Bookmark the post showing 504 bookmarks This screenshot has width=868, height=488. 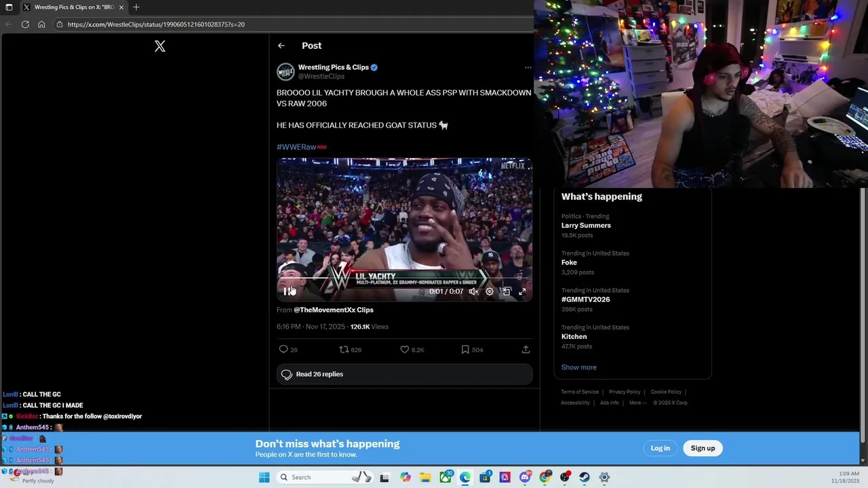point(465,350)
